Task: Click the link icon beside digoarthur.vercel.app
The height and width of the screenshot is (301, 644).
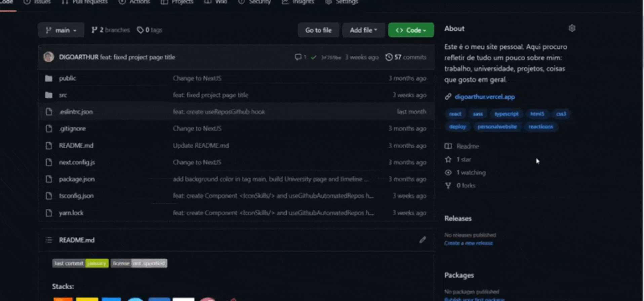Action: coord(448,97)
